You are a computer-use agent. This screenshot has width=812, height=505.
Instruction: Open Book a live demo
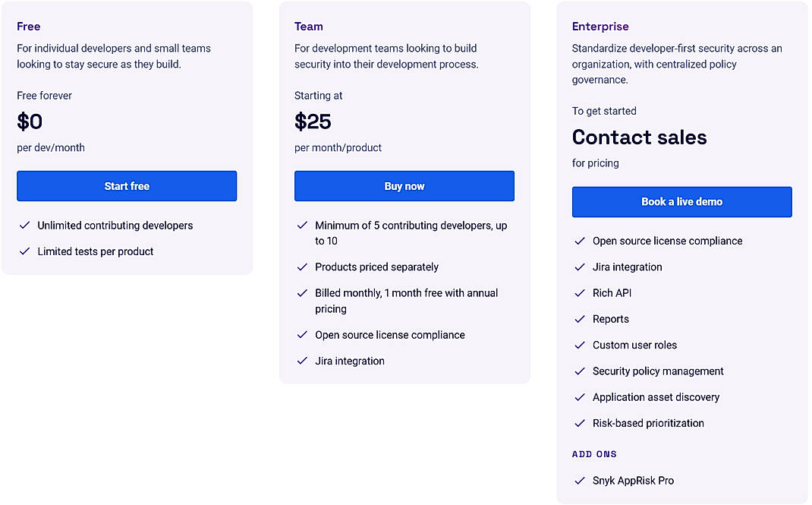[681, 202]
